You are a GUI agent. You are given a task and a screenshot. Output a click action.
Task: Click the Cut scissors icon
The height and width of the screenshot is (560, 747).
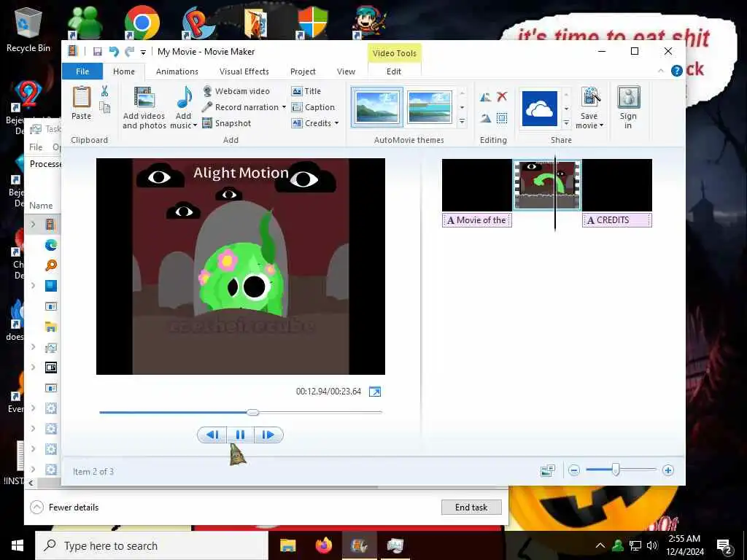pos(105,91)
